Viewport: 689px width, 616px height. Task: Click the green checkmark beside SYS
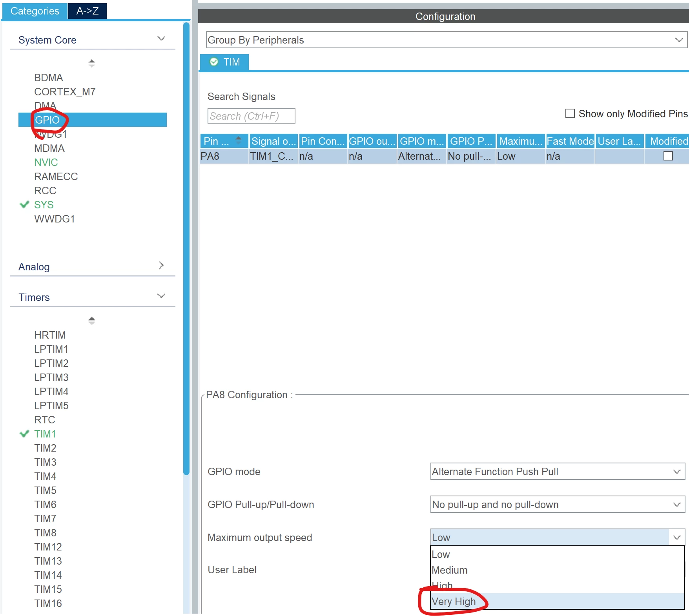tap(24, 204)
